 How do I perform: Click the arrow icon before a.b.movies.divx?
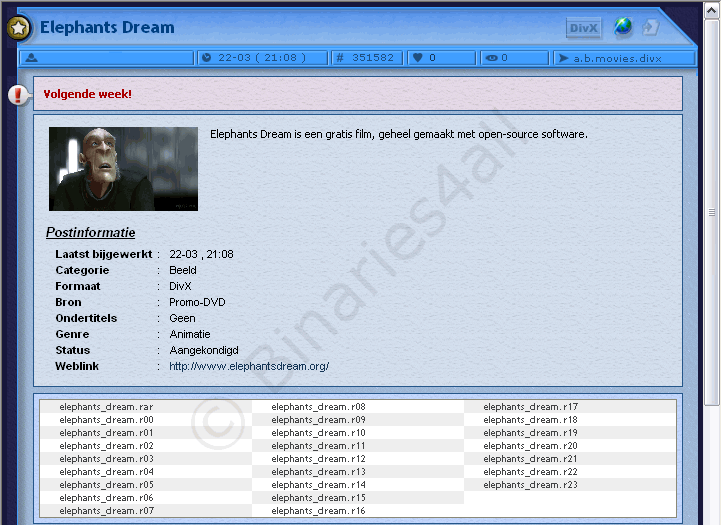pyautogui.click(x=563, y=58)
